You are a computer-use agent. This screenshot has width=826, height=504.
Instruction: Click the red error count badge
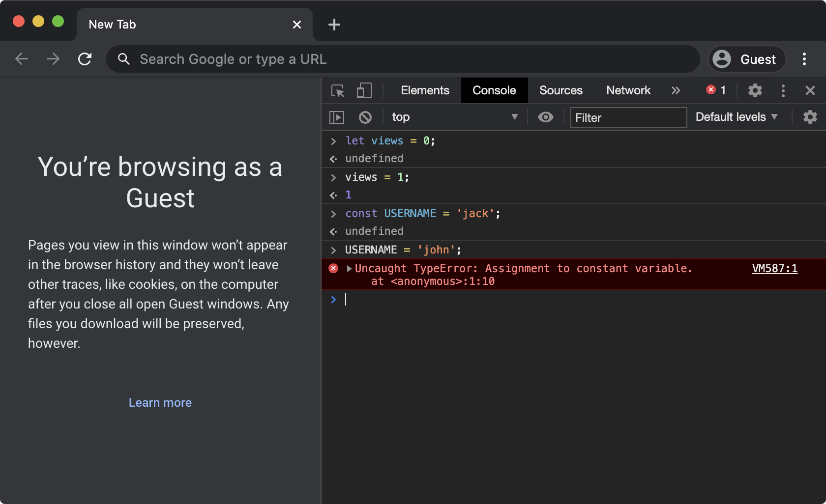tap(716, 90)
